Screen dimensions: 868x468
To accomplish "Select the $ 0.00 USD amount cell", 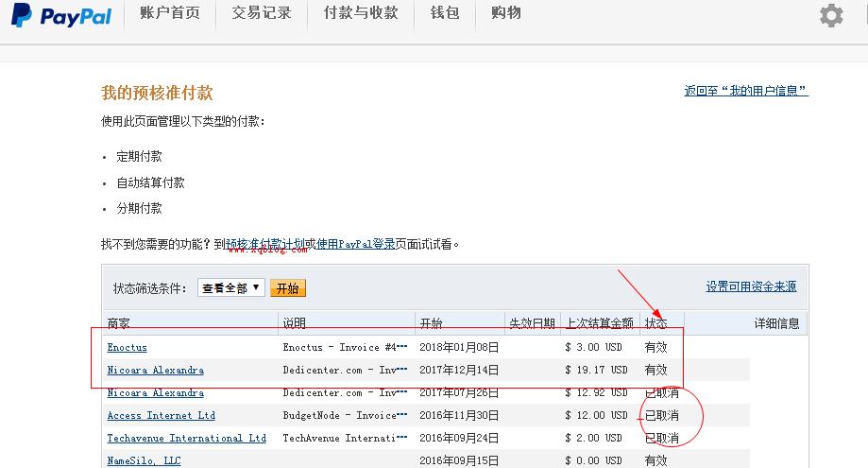I will pos(593,460).
